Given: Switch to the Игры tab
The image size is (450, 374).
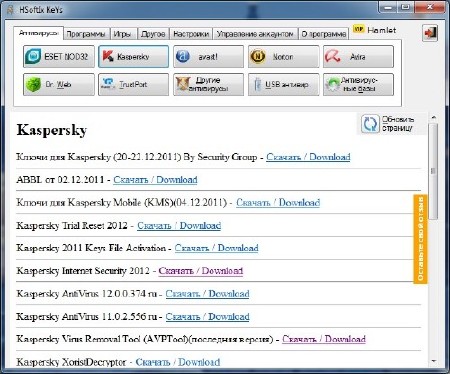Looking at the screenshot, I should 123,34.
